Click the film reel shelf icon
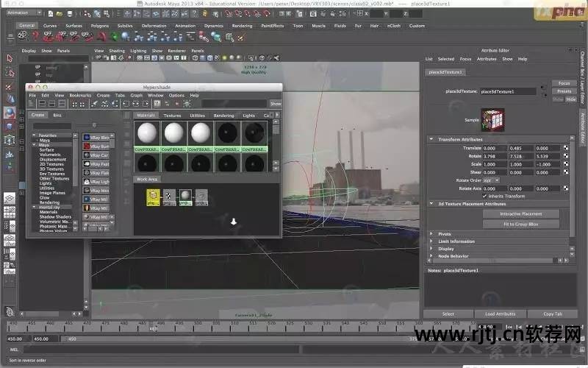This screenshot has height=368, width=588. click(x=23, y=36)
